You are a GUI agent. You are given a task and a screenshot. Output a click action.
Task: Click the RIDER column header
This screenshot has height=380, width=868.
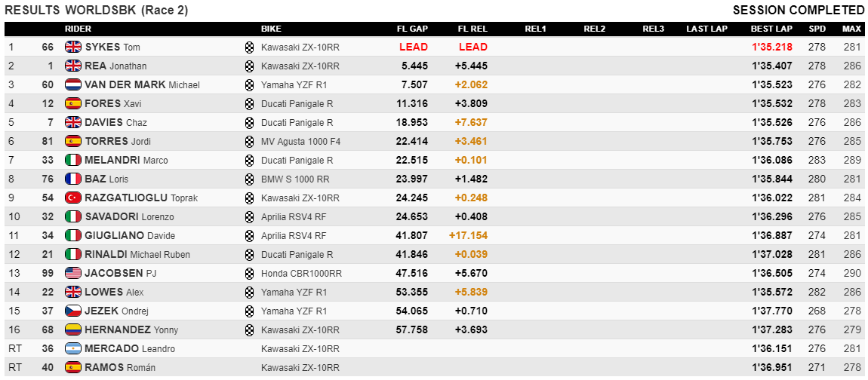78,29
